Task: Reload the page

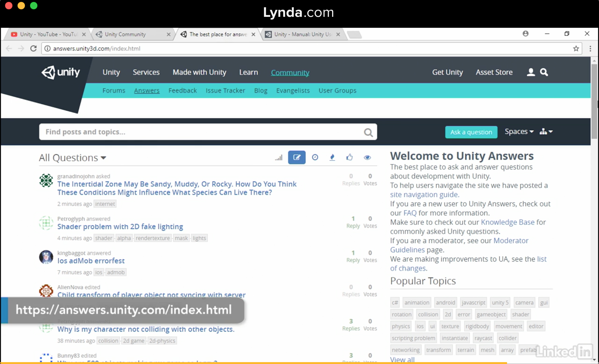Action: tap(33, 48)
